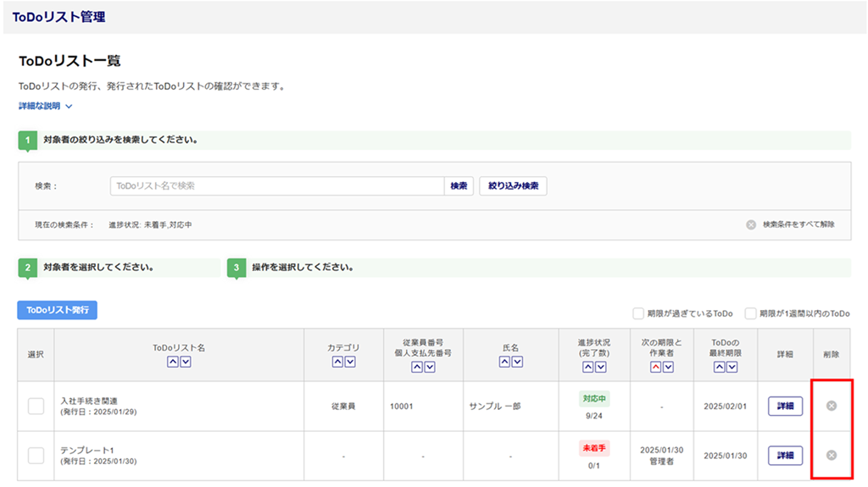
Task: Open 詳細 for 入社手続き関連
Action: click(785, 406)
